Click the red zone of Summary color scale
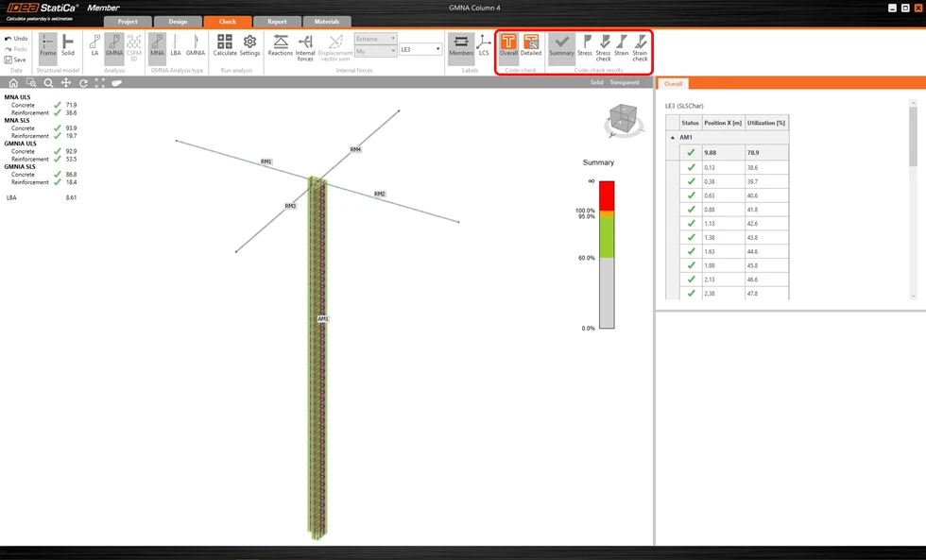The width and height of the screenshot is (926, 560). [x=607, y=195]
